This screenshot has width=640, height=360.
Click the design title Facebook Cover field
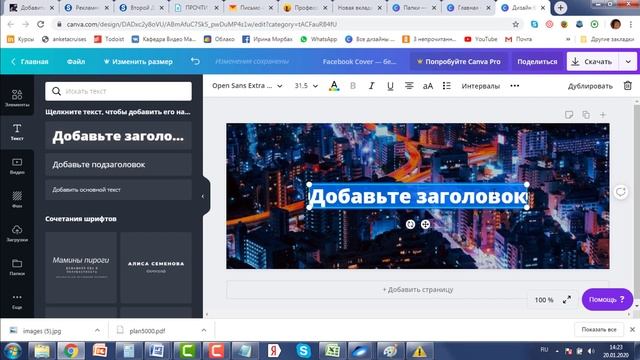(359, 62)
